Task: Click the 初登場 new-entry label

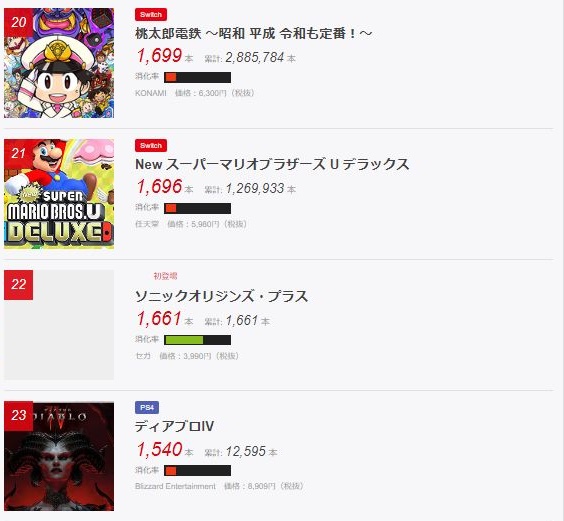Action: (165, 276)
